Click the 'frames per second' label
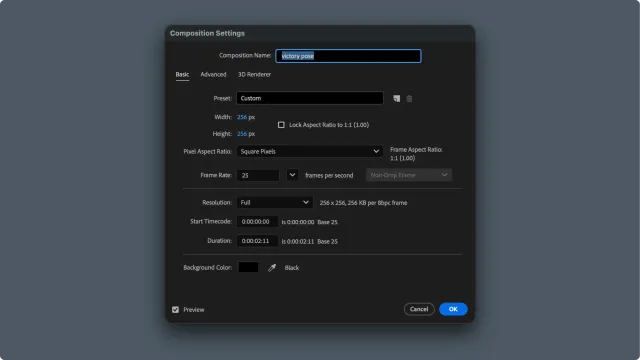This screenshot has height=360, width=640. click(329, 176)
